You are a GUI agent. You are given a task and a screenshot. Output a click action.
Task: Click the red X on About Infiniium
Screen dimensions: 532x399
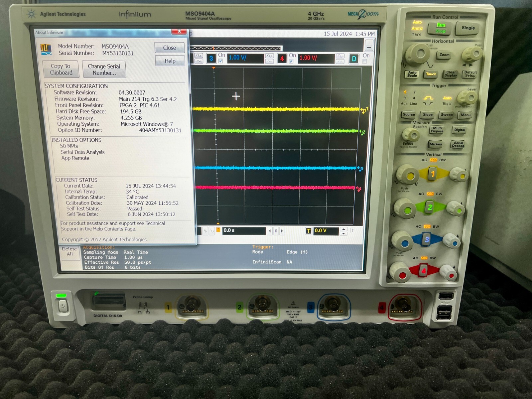pos(179,32)
